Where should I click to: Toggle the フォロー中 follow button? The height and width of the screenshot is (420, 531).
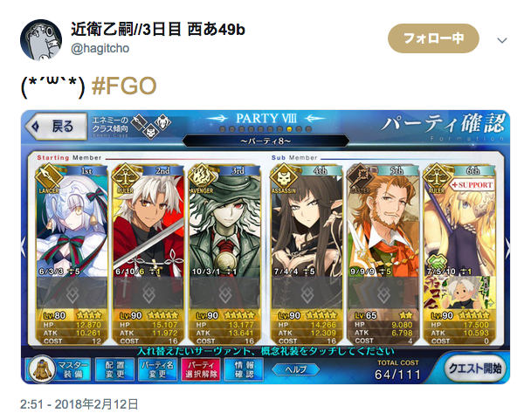click(x=433, y=38)
